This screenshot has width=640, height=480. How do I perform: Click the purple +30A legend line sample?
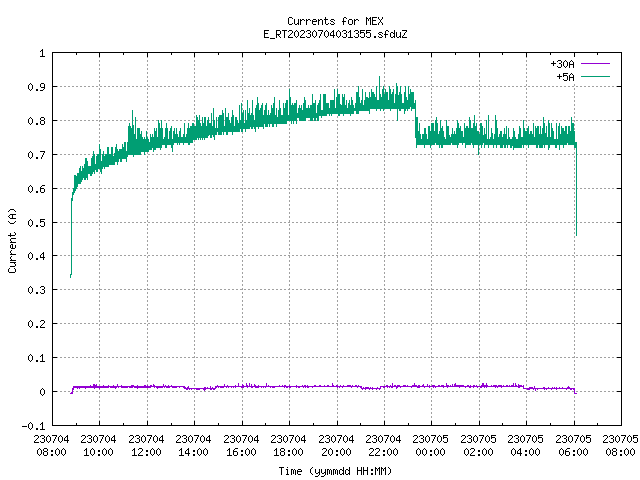tap(596, 64)
